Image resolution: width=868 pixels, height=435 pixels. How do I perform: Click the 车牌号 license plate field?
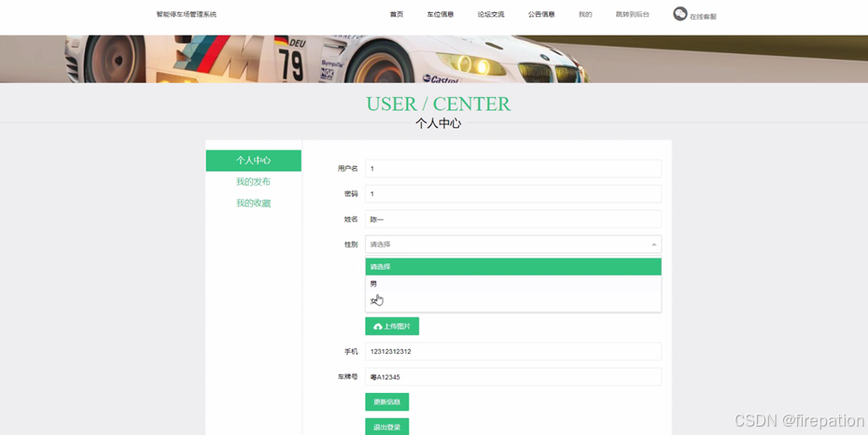point(513,377)
